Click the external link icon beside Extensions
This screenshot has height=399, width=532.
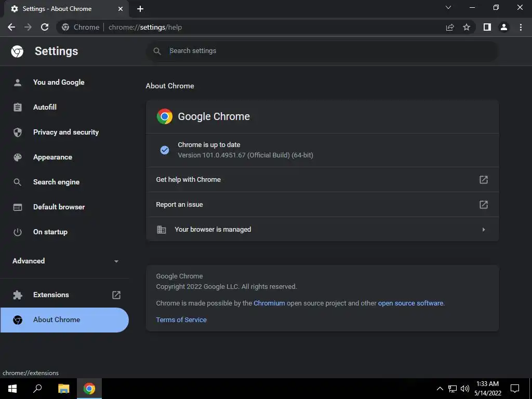tap(116, 295)
